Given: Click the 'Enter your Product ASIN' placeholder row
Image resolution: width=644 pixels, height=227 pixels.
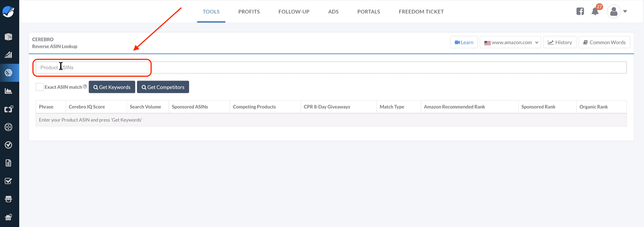Looking at the screenshot, I should point(331,120).
